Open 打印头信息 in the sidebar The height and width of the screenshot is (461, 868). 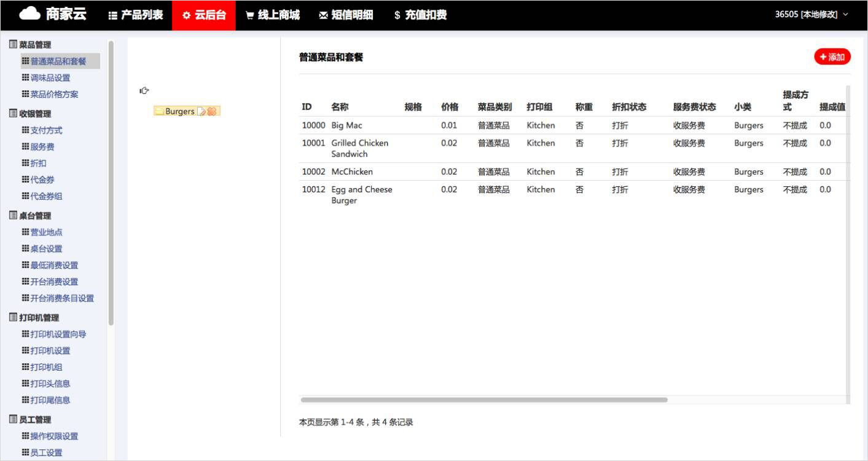point(46,384)
